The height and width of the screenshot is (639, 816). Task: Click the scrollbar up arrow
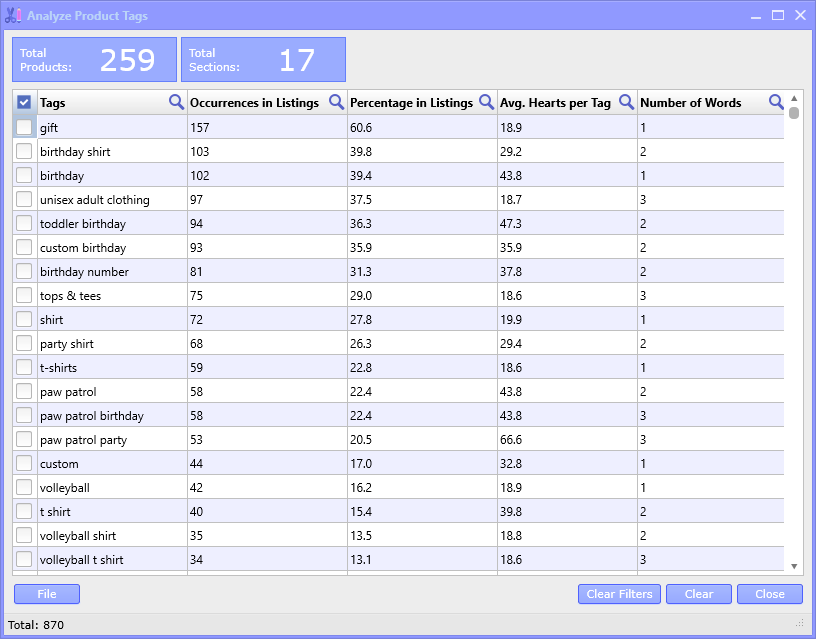[x=794, y=98]
